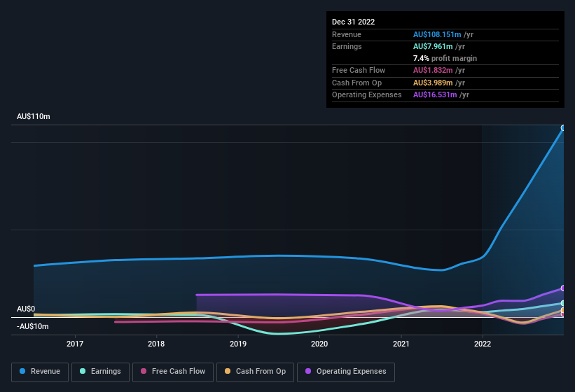Click the Revenue label in the tooltip

click(x=347, y=34)
